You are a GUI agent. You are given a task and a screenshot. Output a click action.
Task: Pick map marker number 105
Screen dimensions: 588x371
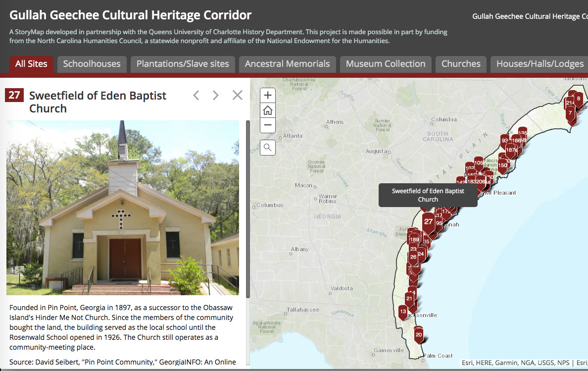point(479,163)
